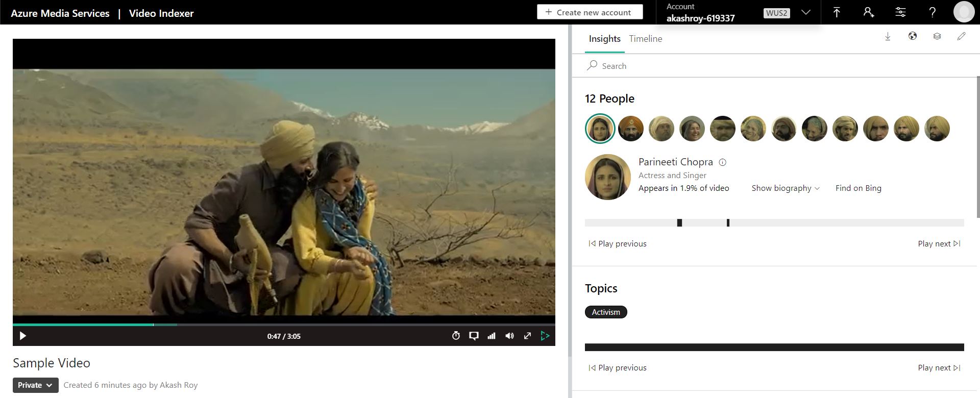Select the eighth person face thumbnail

click(815, 129)
